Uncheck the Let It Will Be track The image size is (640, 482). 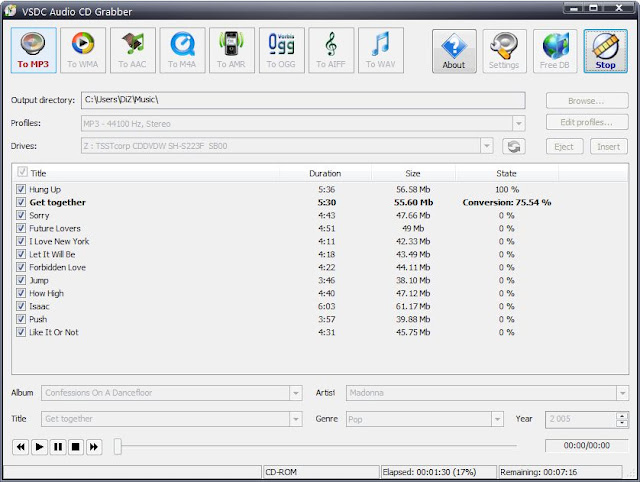click(x=21, y=254)
